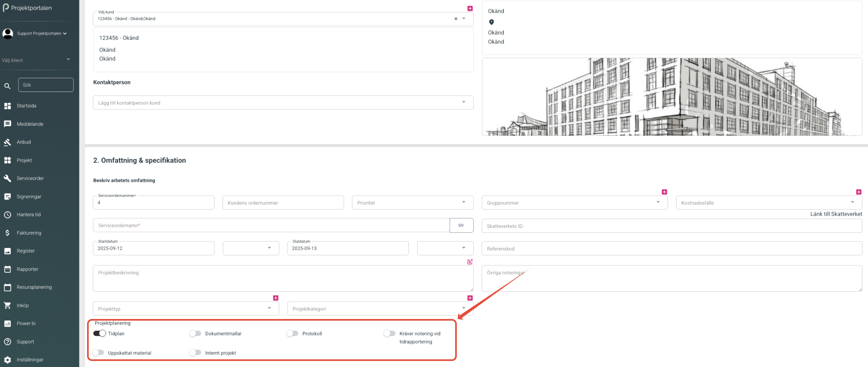This screenshot has width=868, height=367.
Task: Click the Startsida dashboard icon
Action: [7, 106]
